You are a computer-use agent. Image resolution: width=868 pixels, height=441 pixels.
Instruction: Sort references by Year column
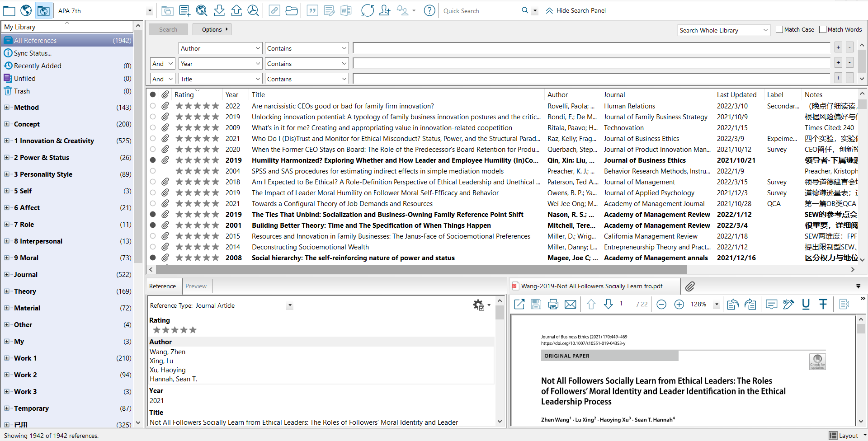click(x=232, y=95)
